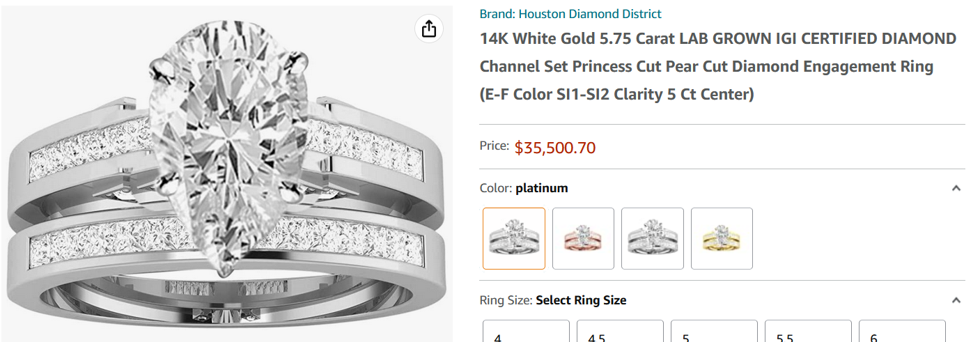Viewport: 980px width, 342px height.
Task: Choose the silver-toned swatch beside yellow gold
Action: 653,238
